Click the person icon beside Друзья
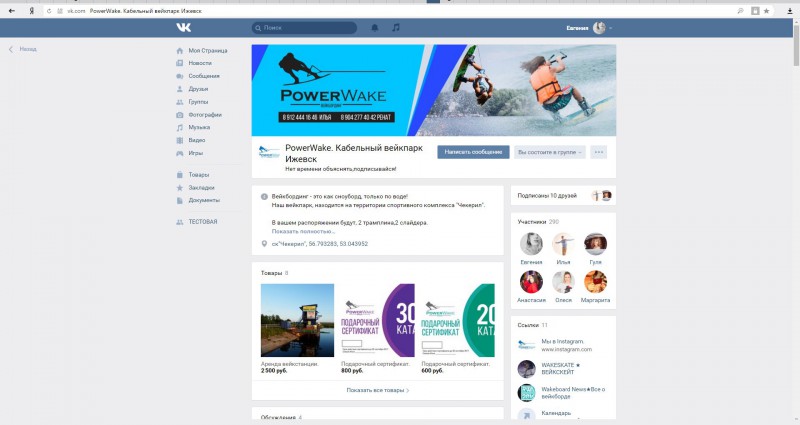This screenshot has height=425, width=800. click(x=180, y=89)
